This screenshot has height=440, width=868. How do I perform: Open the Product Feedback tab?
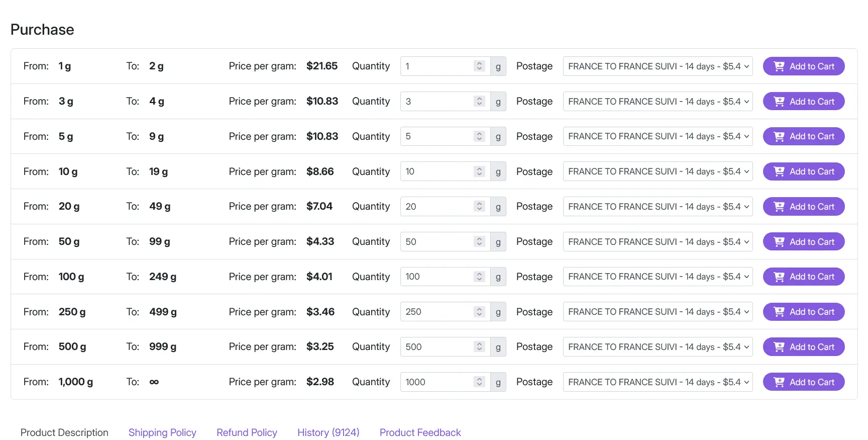[x=420, y=432]
